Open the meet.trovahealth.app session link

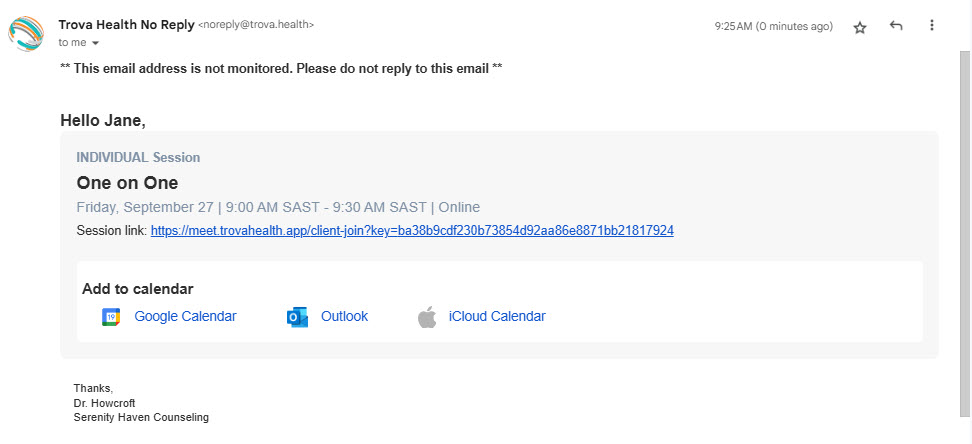click(412, 231)
